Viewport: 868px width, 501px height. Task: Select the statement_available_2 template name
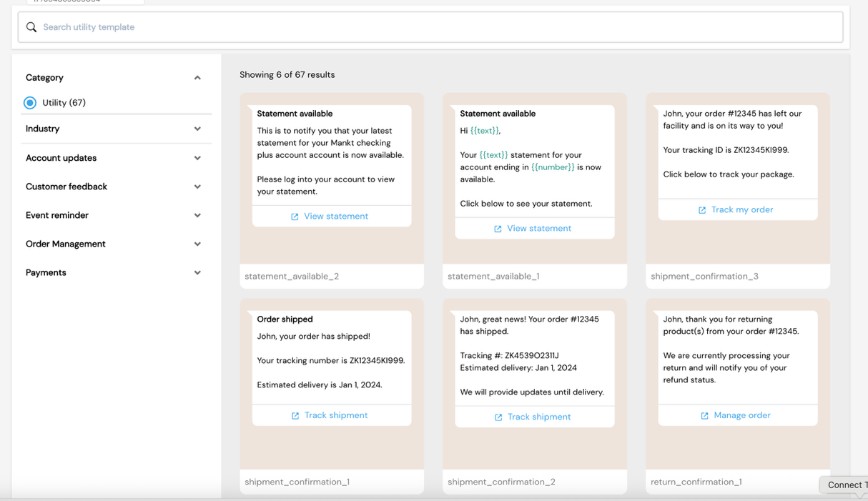tap(292, 276)
